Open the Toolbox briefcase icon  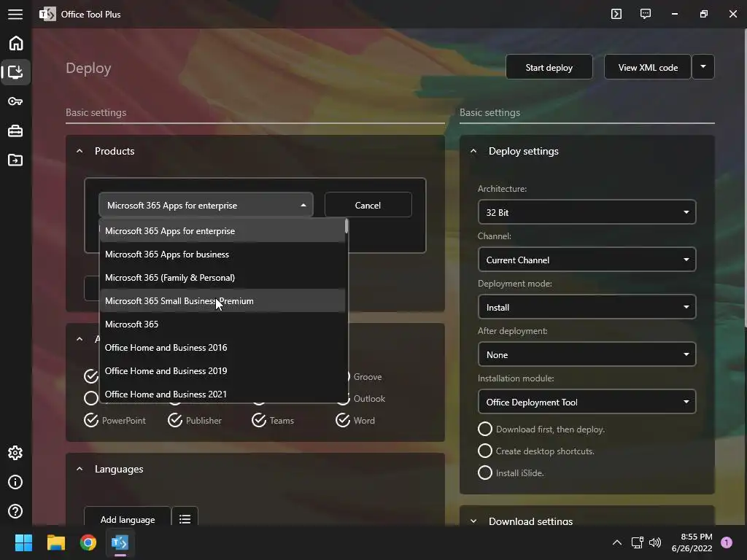click(15, 131)
